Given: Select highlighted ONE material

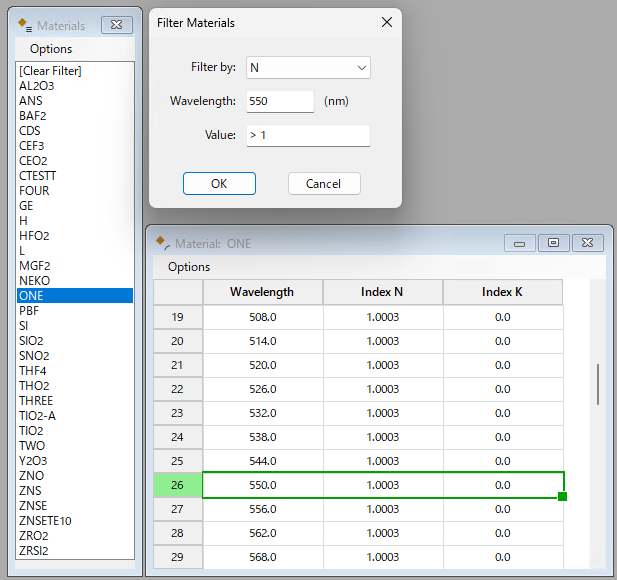Looking at the screenshot, I should 75,296.
